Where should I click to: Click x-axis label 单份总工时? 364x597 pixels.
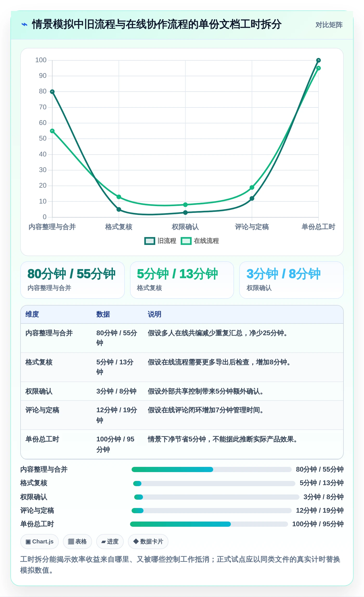[x=318, y=227]
